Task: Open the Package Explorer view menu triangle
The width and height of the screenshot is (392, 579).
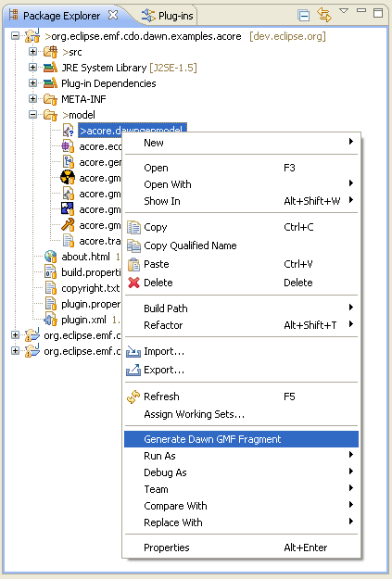Action: pos(344,11)
